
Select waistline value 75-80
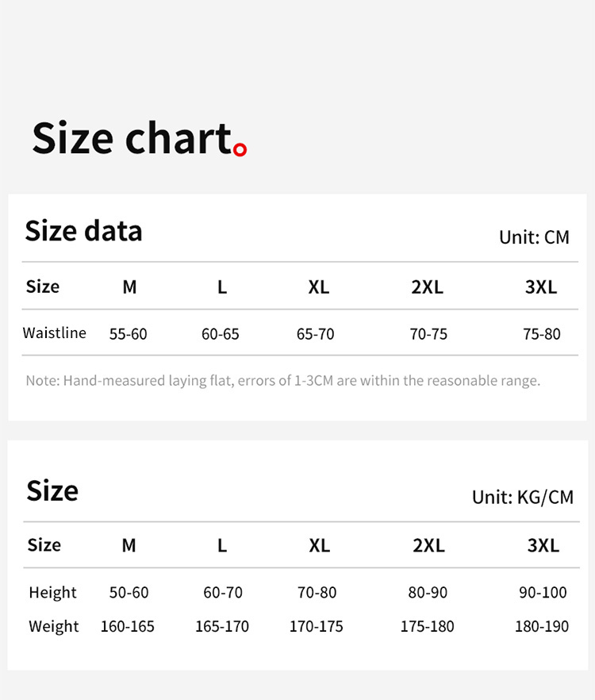(x=542, y=334)
